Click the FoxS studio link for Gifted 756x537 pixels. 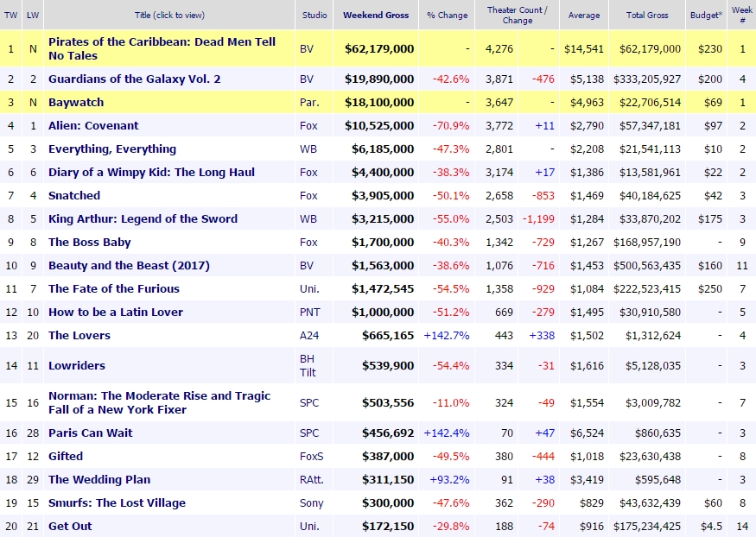pos(311,456)
